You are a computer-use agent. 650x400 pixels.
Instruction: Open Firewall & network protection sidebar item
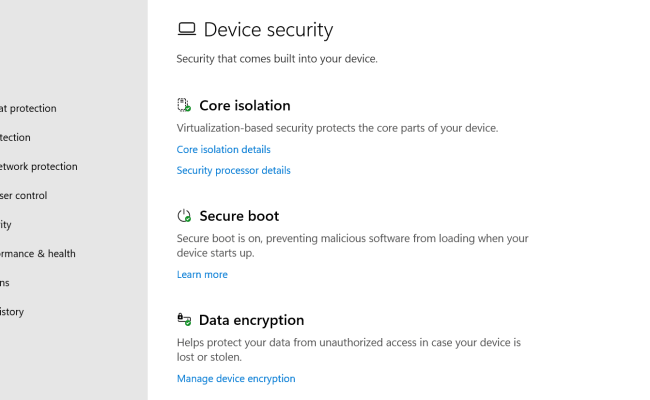click(38, 167)
